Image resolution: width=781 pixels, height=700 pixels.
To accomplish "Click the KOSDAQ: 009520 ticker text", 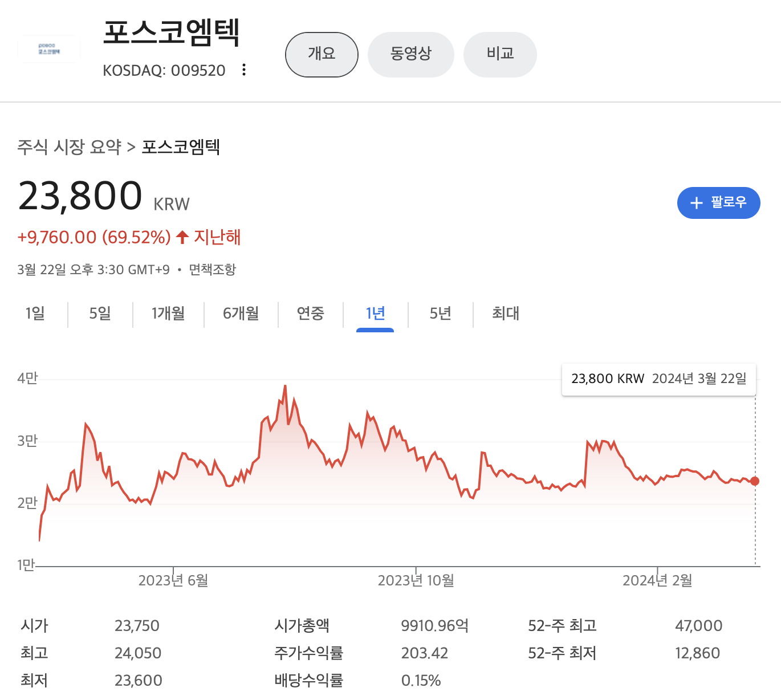I will (164, 71).
